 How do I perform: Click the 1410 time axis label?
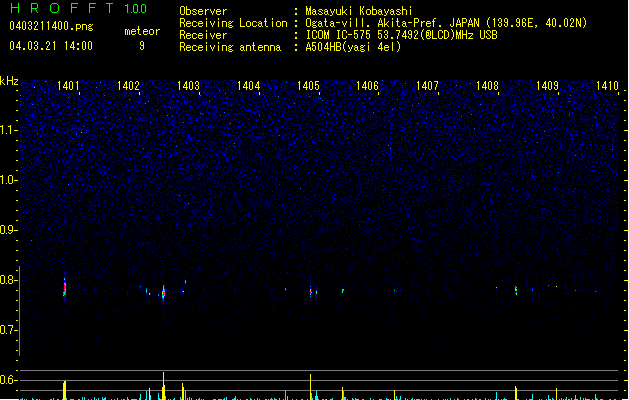point(607,85)
